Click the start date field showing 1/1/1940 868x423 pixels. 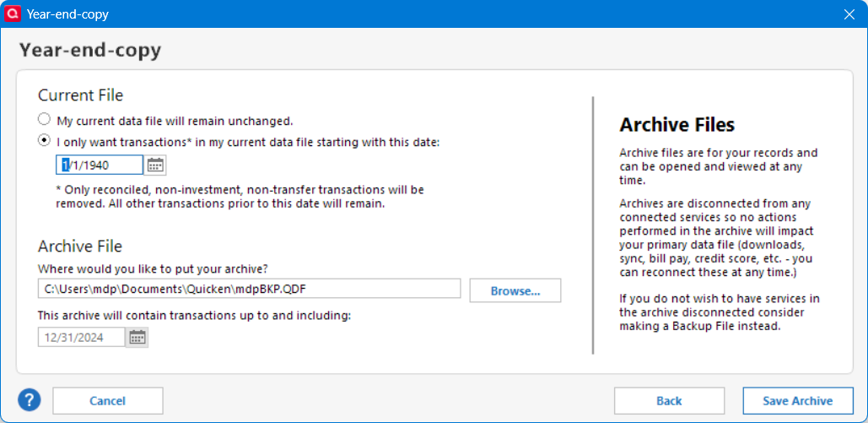click(x=100, y=165)
